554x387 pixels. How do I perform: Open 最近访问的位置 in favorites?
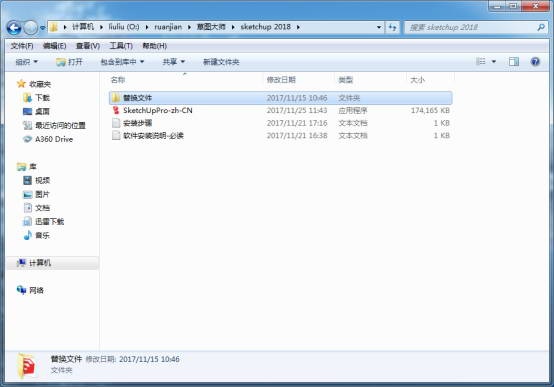pyautogui.click(x=54, y=125)
